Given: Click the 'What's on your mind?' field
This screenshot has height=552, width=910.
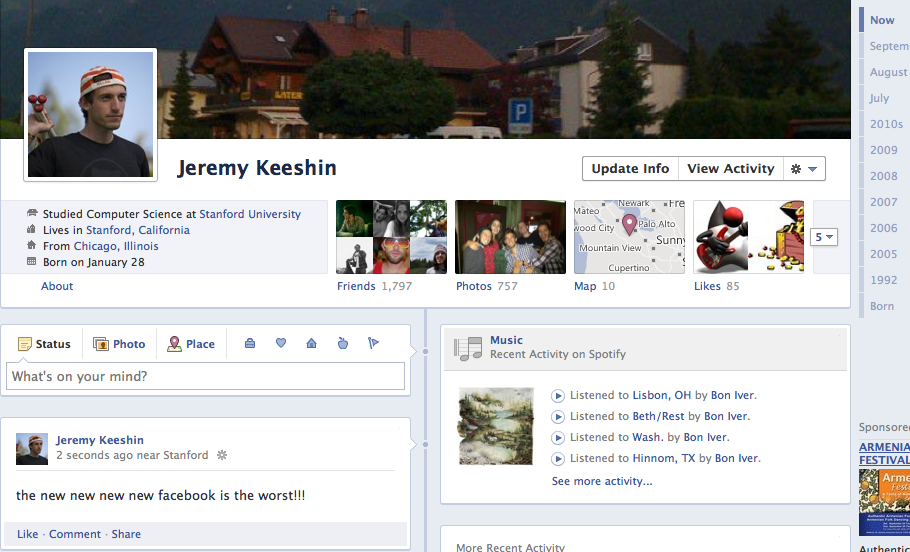Looking at the screenshot, I should click(x=205, y=376).
